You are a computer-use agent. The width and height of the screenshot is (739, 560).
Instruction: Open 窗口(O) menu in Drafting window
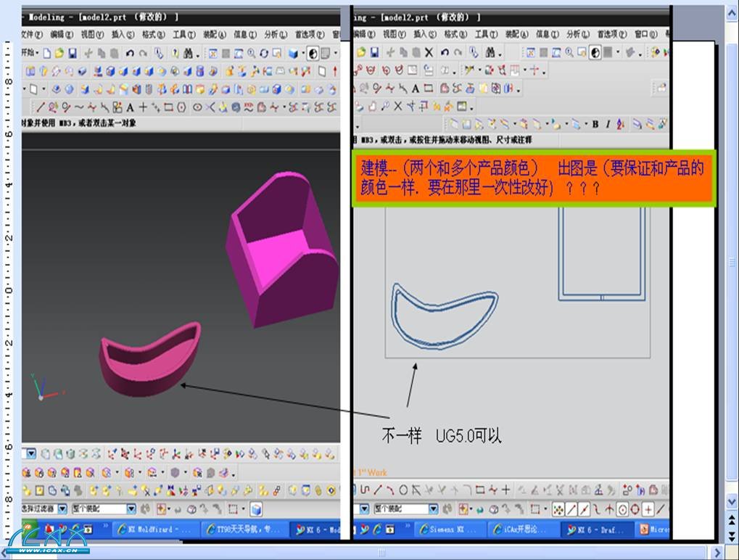coord(646,34)
